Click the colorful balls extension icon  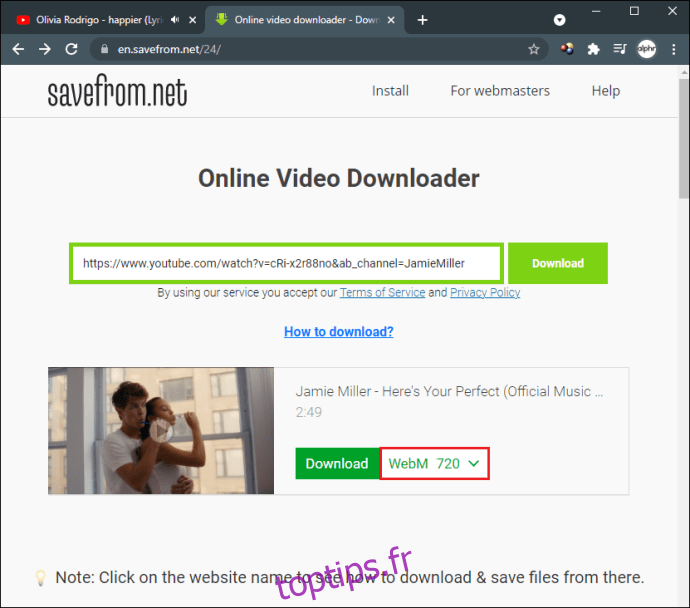click(x=567, y=49)
